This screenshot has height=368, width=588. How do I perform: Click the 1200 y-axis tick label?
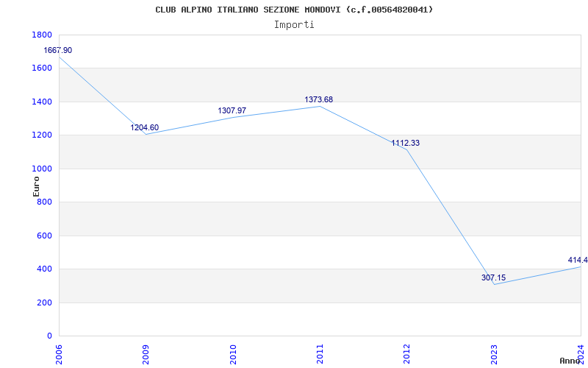point(42,135)
